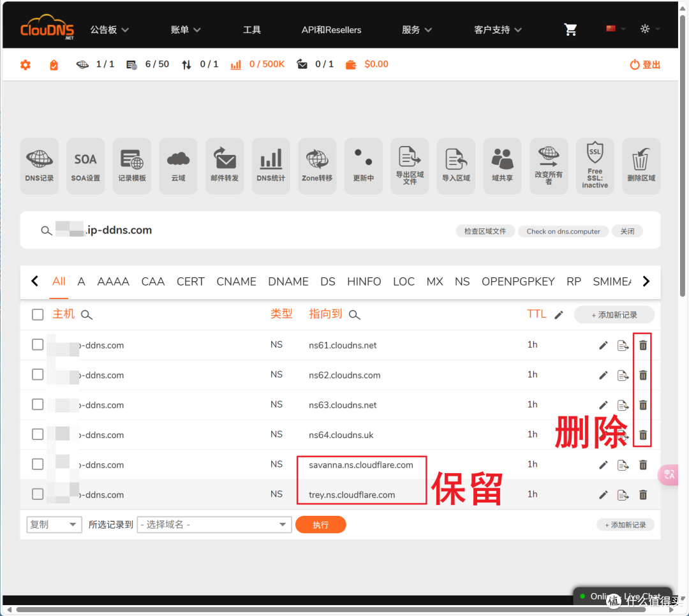Check the ns64.cloudns.uk row checkbox

38,434
